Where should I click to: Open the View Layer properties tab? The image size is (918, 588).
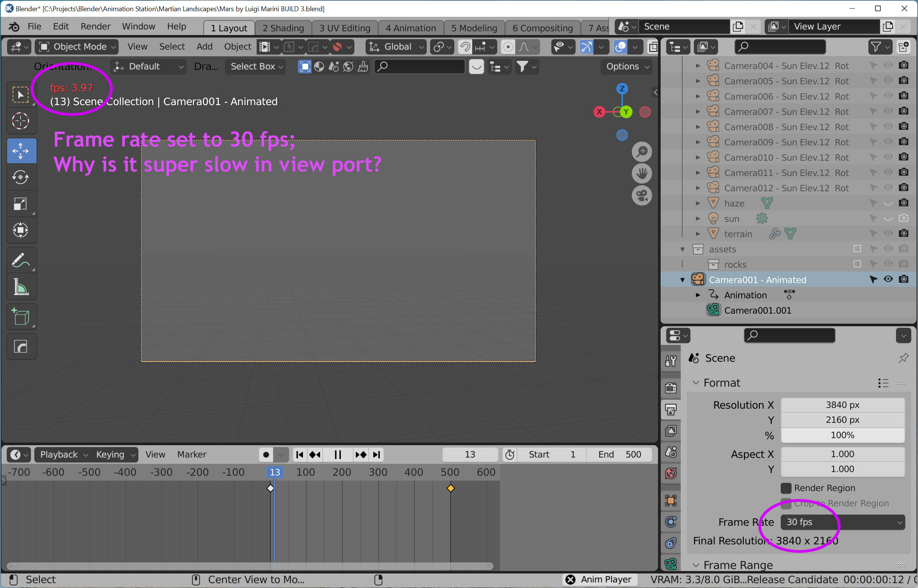click(x=671, y=431)
